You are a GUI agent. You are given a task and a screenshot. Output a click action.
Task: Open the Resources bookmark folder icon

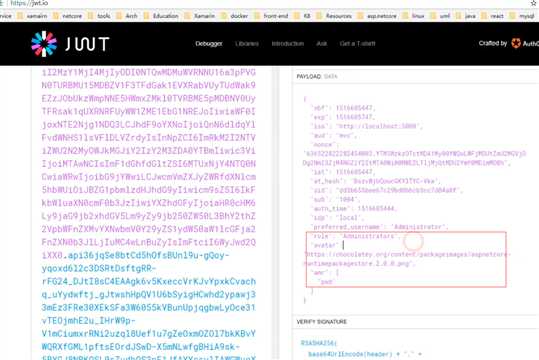319,16
